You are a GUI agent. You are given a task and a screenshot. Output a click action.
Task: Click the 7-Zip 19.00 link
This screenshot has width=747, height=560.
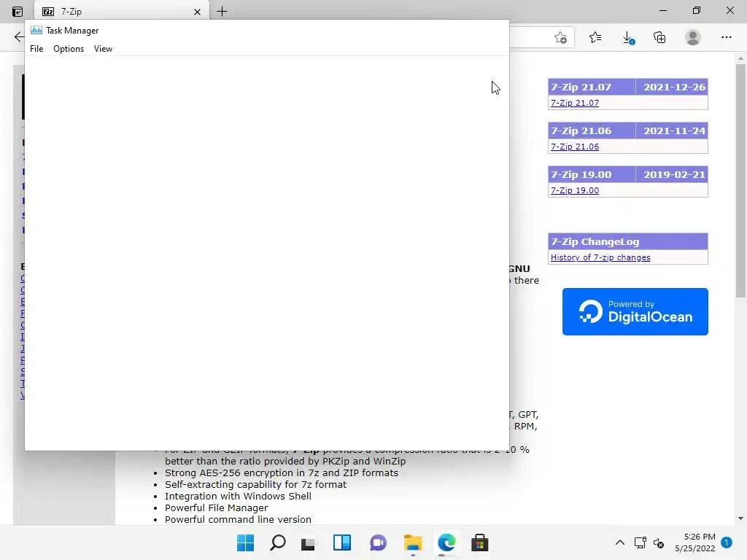(575, 190)
